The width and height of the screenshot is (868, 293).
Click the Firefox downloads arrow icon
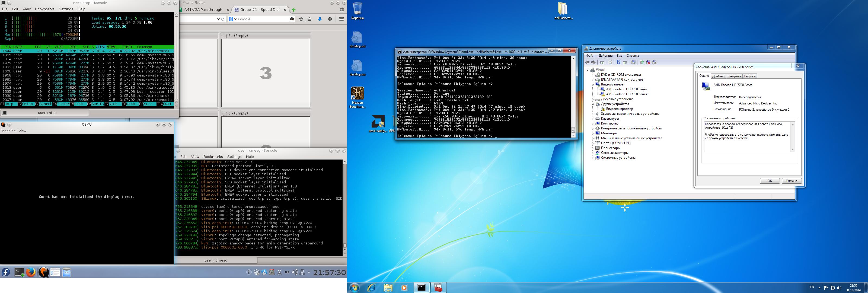[320, 19]
